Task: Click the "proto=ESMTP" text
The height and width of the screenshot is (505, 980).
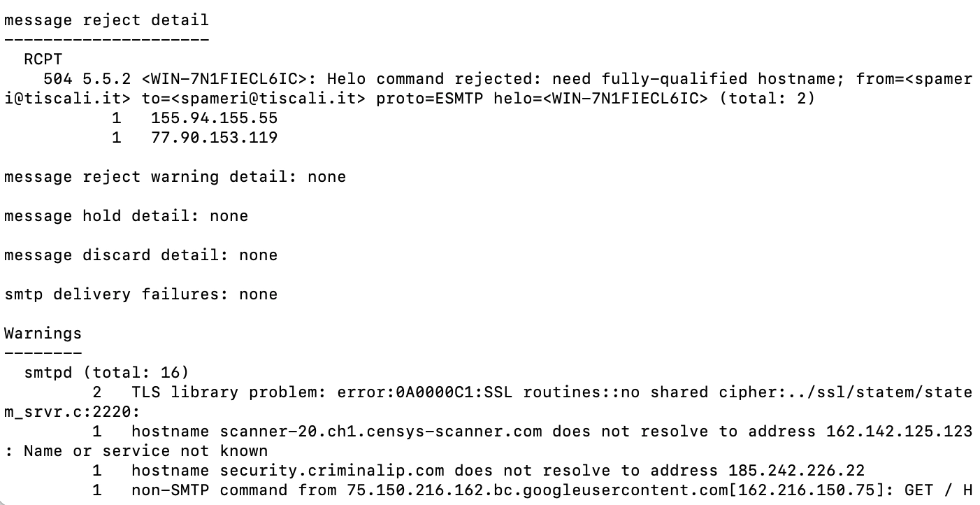Action: pos(429,99)
